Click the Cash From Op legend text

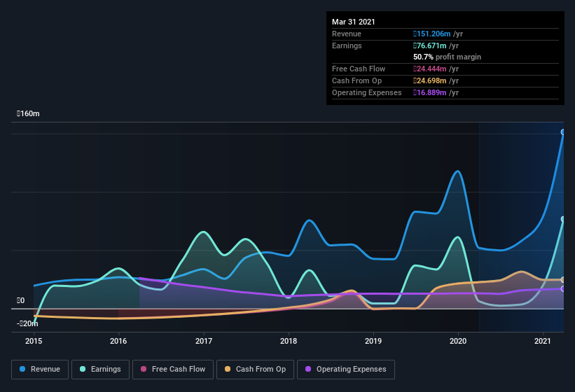pos(261,369)
